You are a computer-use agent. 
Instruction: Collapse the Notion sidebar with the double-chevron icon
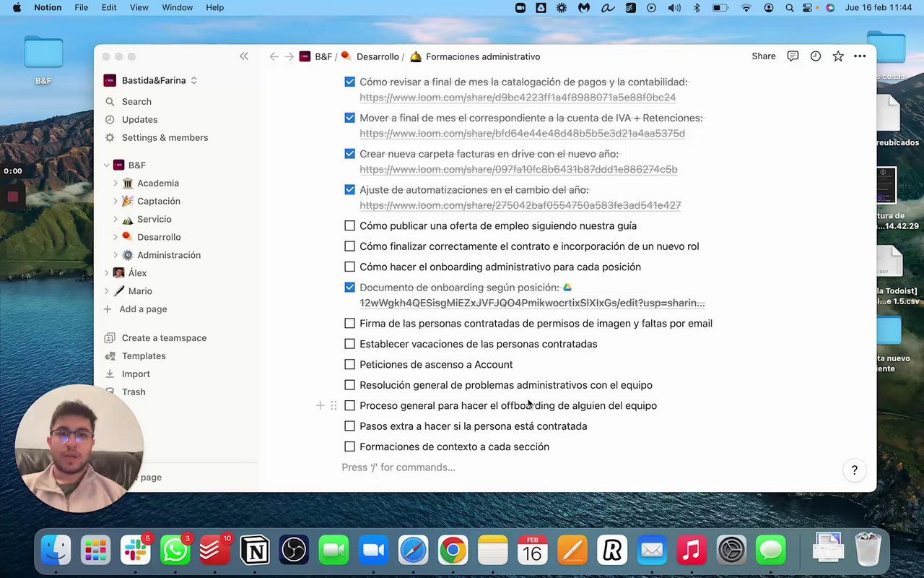pos(244,56)
